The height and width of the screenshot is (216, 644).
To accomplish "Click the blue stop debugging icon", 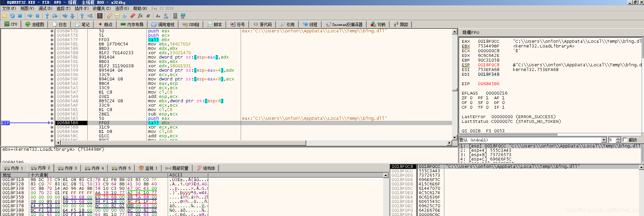I will pos(20,16).
